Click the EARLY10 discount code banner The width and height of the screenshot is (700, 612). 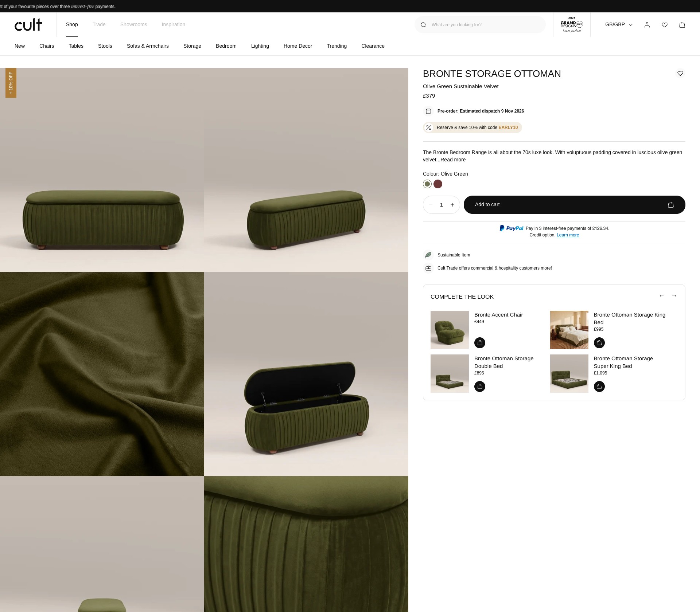tap(472, 127)
